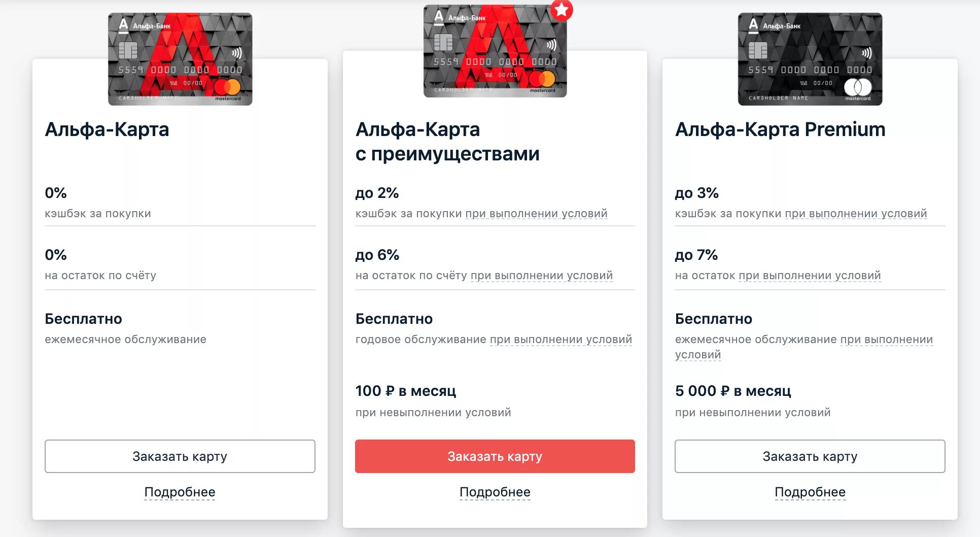Viewport: 980px width, 537px height.
Task: Expand Подробнее under the basic Альфа-Карта
Action: click(x=180, y=492)
